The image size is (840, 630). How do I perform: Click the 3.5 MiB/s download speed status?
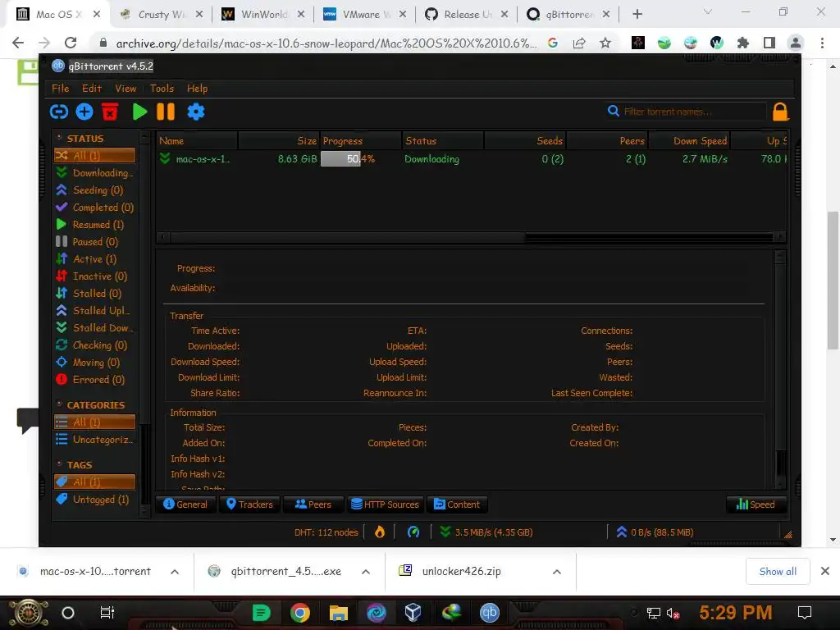(486, 532)
